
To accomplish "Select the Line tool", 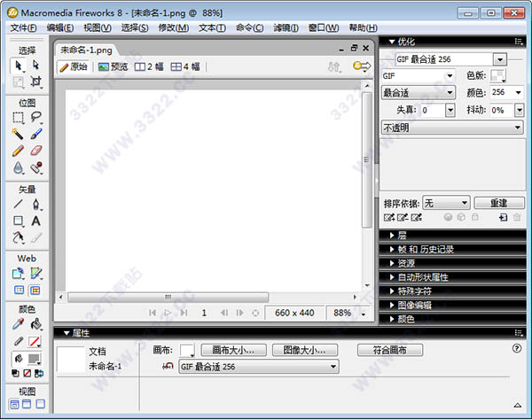I will pos(19,204).
